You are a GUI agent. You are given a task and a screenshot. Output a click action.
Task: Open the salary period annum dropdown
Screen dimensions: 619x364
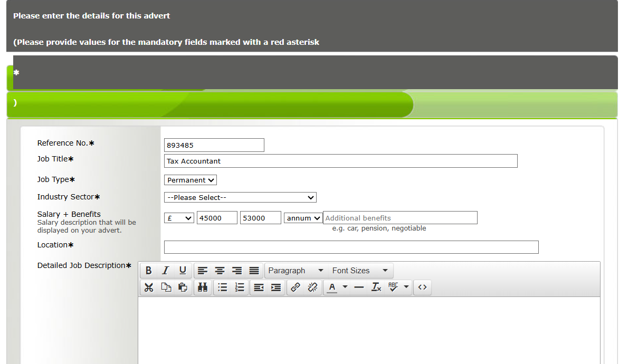(303, 218)
